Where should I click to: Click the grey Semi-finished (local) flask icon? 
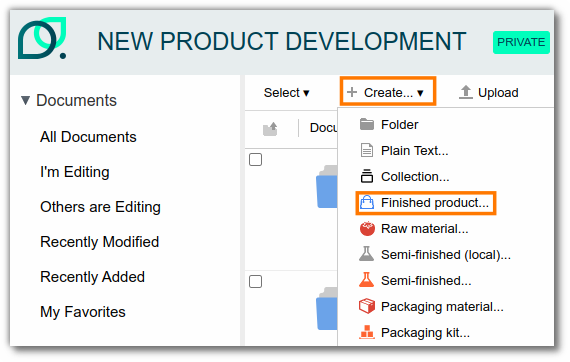point(366,254)
